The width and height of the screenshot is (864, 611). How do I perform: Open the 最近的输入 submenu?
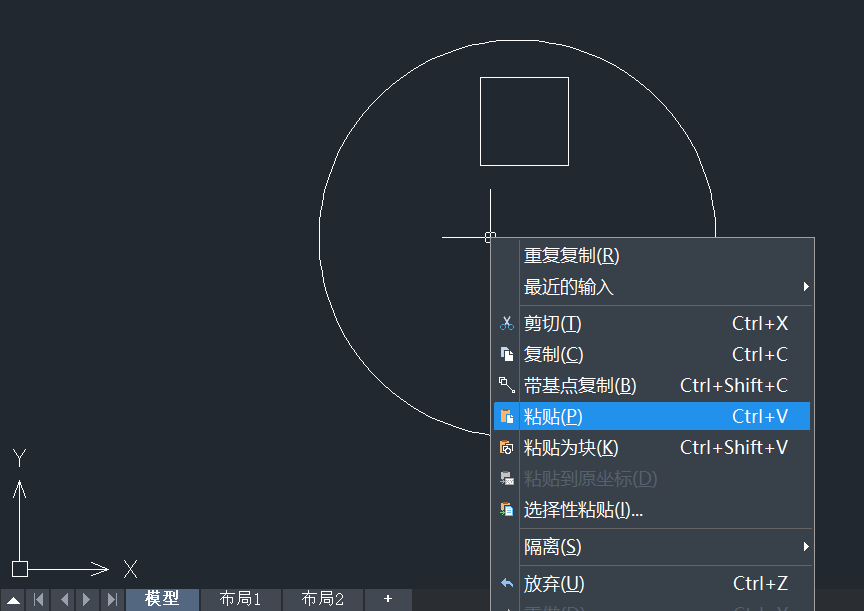click(x=652, y=286)
